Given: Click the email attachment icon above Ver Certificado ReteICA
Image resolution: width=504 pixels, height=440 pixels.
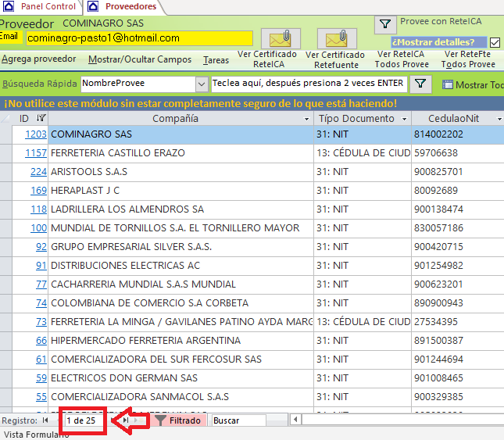Looking at the screenshot, I should (281, 38).
